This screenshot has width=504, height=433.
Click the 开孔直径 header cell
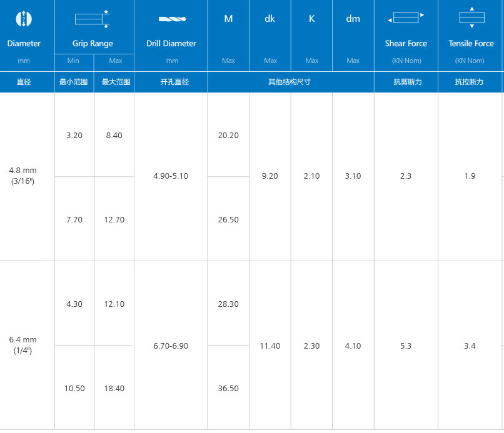click(x=171, y=82)
